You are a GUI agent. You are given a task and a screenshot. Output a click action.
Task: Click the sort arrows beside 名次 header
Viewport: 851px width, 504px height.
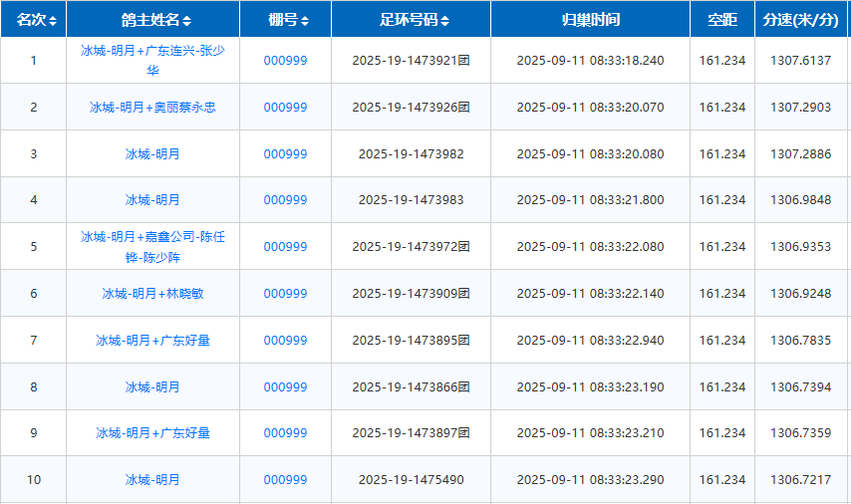click(x=53, y=20)
